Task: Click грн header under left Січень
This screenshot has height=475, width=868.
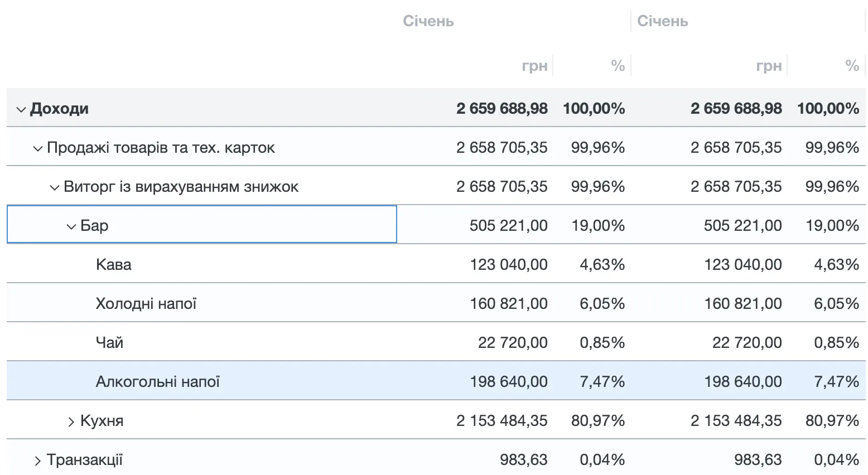Action: point(534,66)
